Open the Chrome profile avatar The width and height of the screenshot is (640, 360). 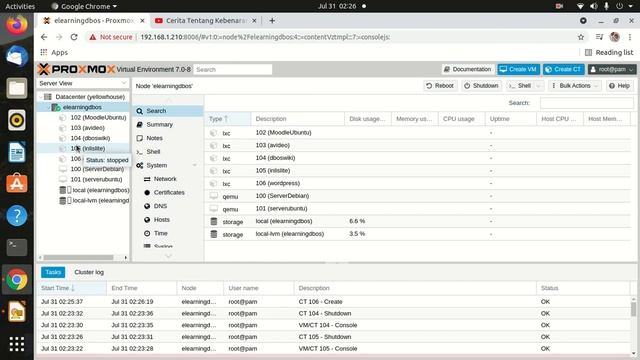615,37
